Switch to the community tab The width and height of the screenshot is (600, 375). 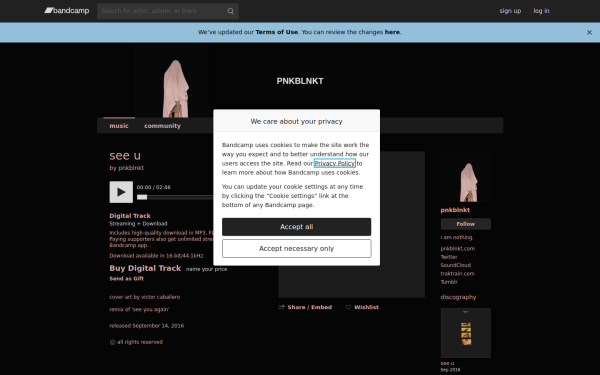click(162, 126)
